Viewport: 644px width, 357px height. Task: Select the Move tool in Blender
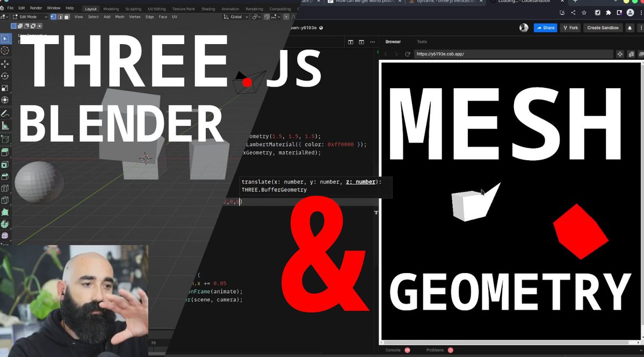click(5, 64)
